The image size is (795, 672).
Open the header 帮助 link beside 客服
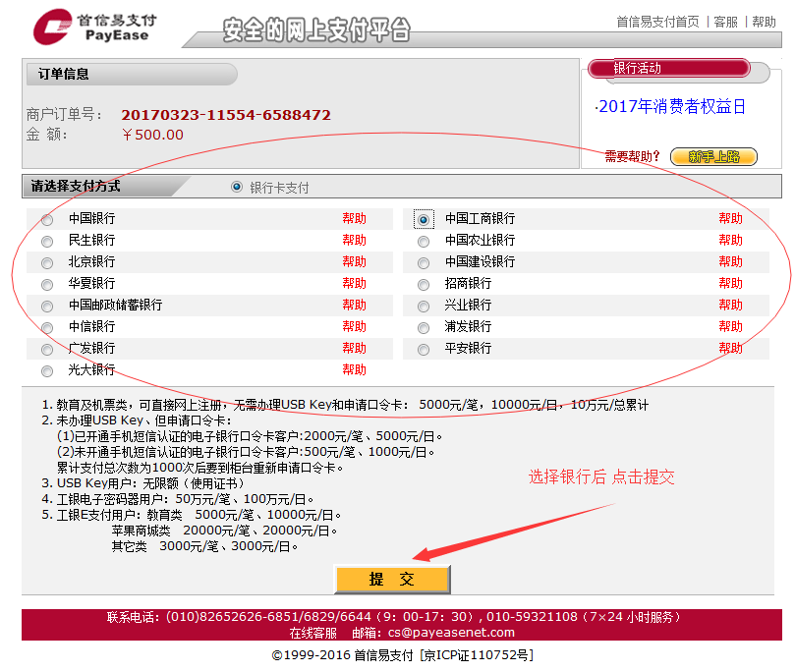764,22
